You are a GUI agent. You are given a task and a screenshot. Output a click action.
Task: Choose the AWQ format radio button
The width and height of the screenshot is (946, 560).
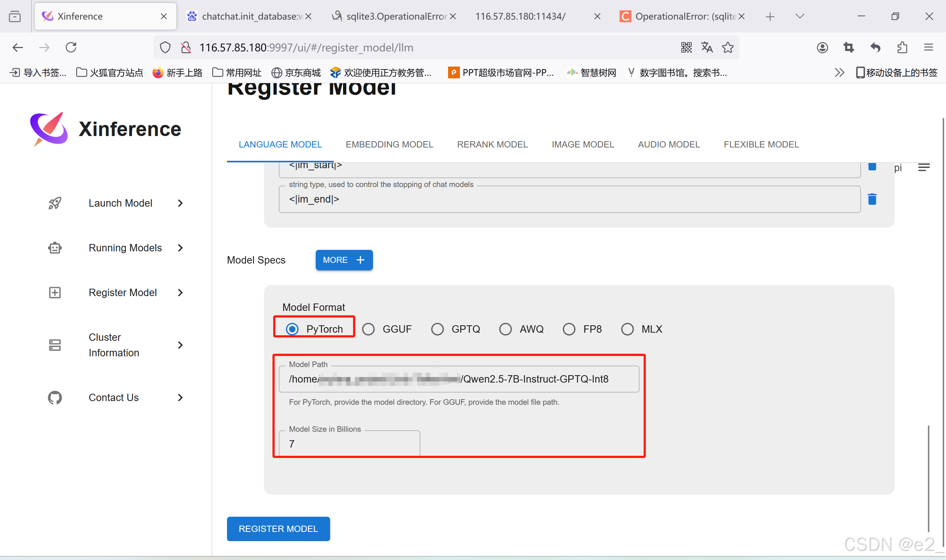point(505,329)
